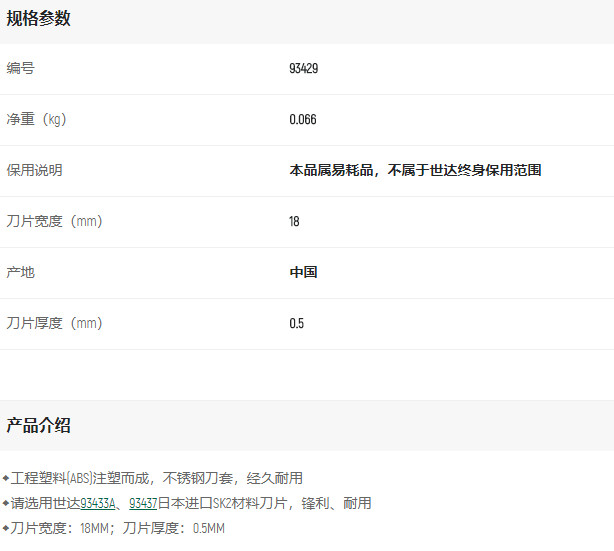Click the diamond bullet before 工程塑料
This screenshot has height=551, width=614.
tap(5, 478)
